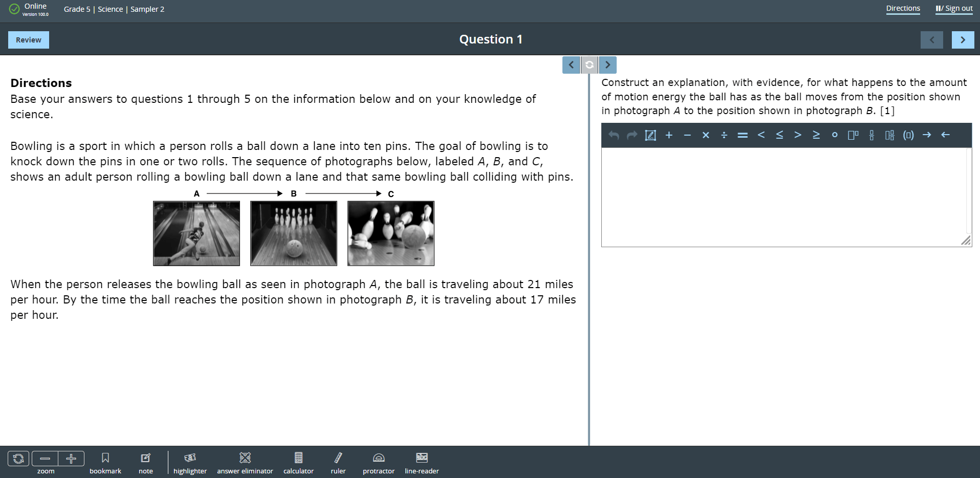The height and width of the screenshot is (478, 980).
Task: Insert a greater-than symbol
Action: click(798, 135)
